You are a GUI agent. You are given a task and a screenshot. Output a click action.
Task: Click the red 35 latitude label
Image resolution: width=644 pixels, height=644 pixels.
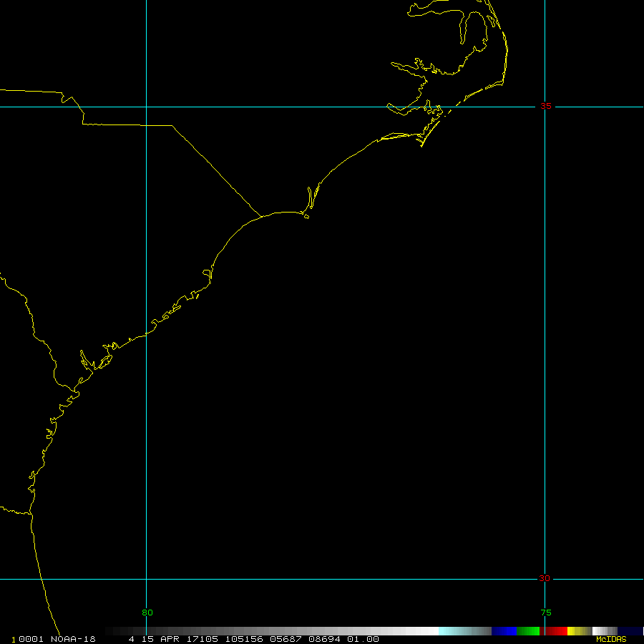[x=546, y=106]
